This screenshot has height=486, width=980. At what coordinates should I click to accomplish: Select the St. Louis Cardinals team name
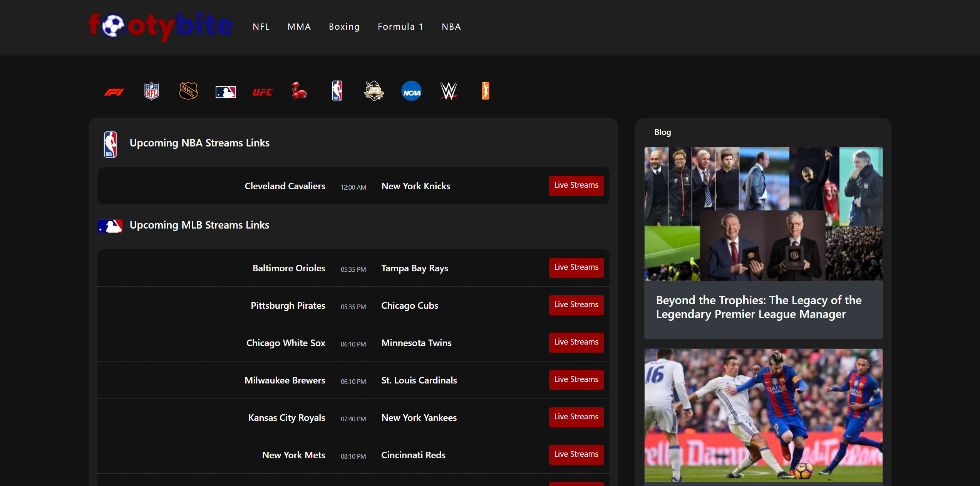[419, 380]
